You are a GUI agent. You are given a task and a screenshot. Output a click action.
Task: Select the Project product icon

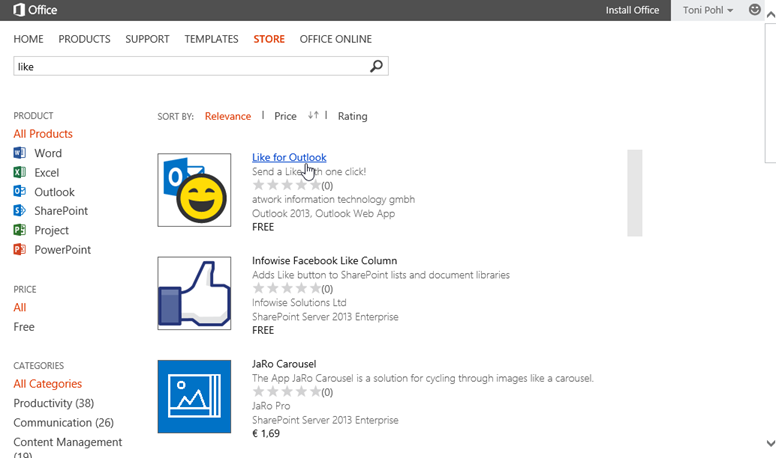(x=19, y=230)
